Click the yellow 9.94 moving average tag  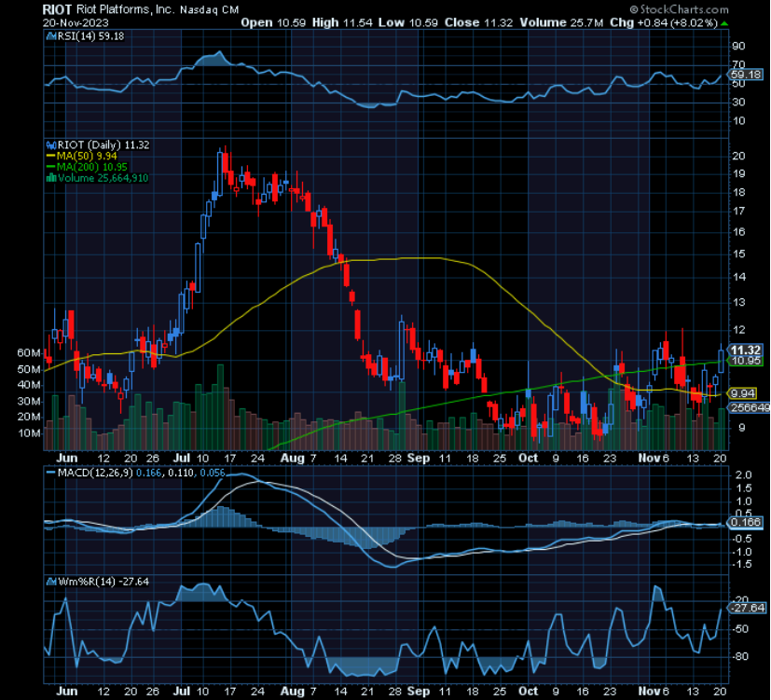tap(740, 394)
